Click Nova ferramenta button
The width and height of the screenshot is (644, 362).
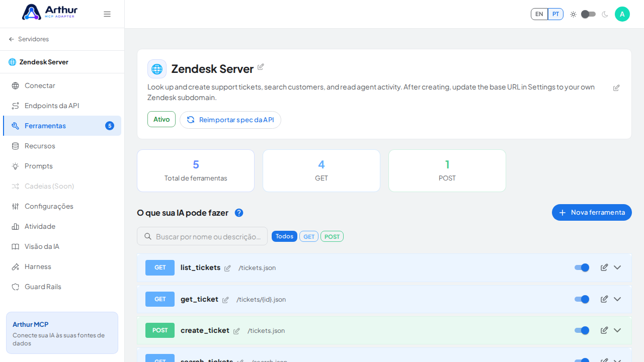click(x=592, y=212)
